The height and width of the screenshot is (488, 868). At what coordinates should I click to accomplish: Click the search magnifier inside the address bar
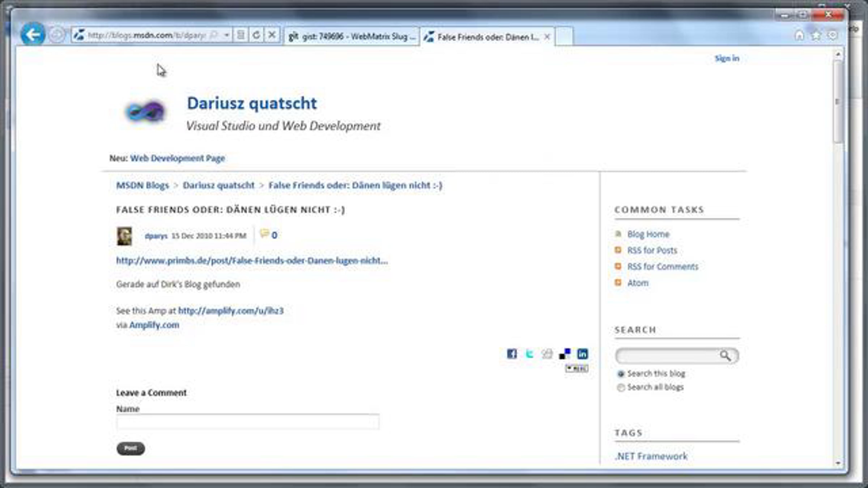(214, 35)
